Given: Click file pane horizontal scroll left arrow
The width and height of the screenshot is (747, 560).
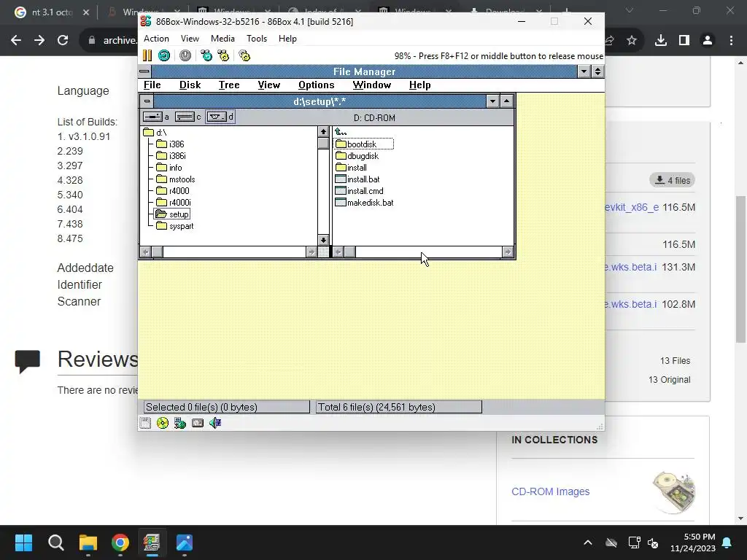Looking at the screenshot, I should pos(338,252).
